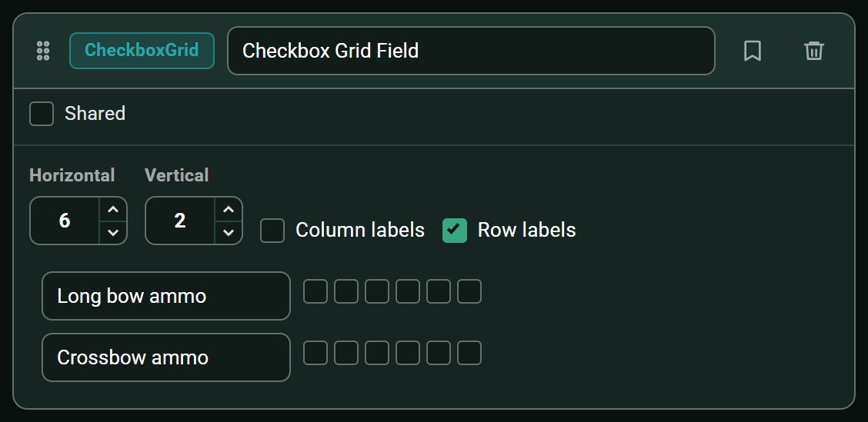Screen dimensions: 868x422
Task: Check third box in Long bow ammo row
Action: (x=377, y=291)
